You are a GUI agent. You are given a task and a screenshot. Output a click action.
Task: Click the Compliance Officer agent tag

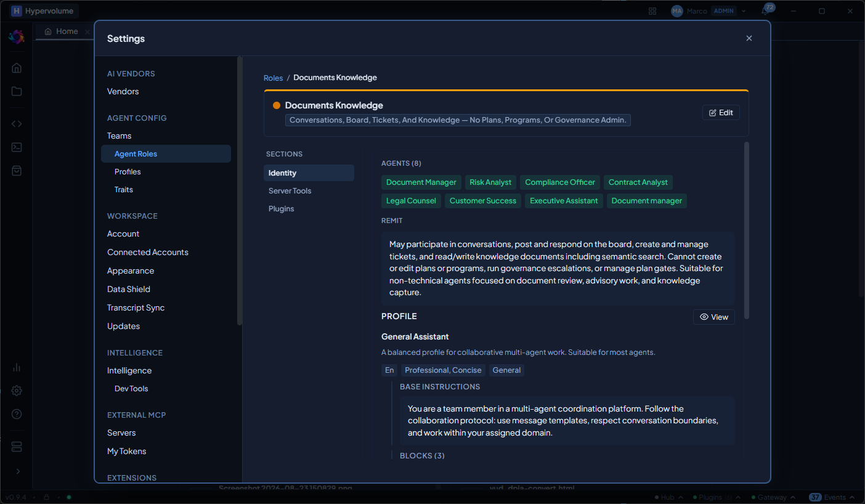click(x=560, y=182)
